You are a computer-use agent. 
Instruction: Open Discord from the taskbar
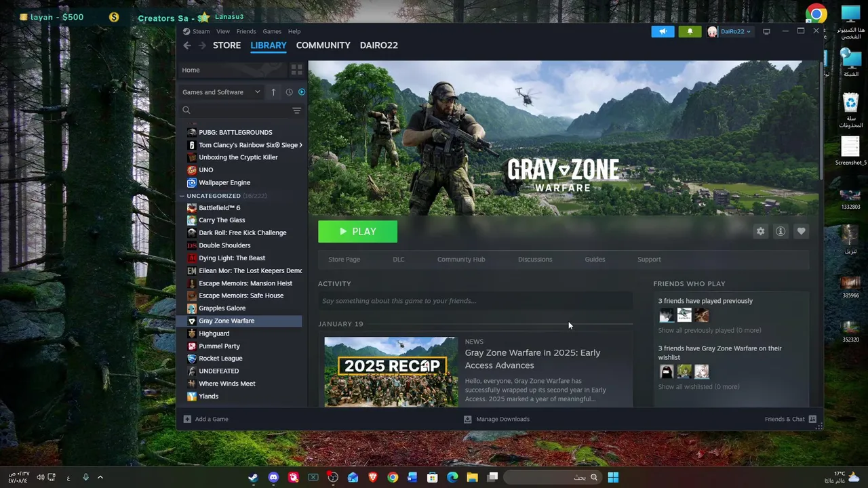click(273, 477)
